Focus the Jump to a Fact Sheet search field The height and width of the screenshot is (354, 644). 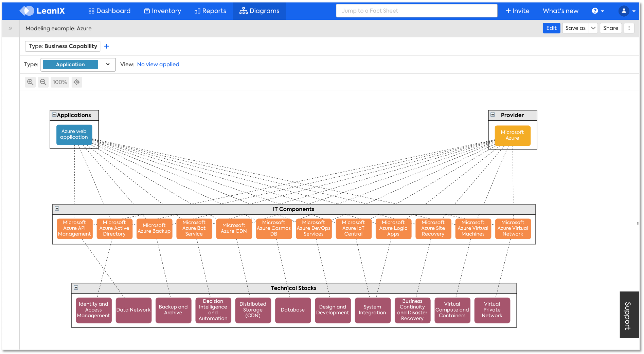pyautogui.click(x=417, y=11)
